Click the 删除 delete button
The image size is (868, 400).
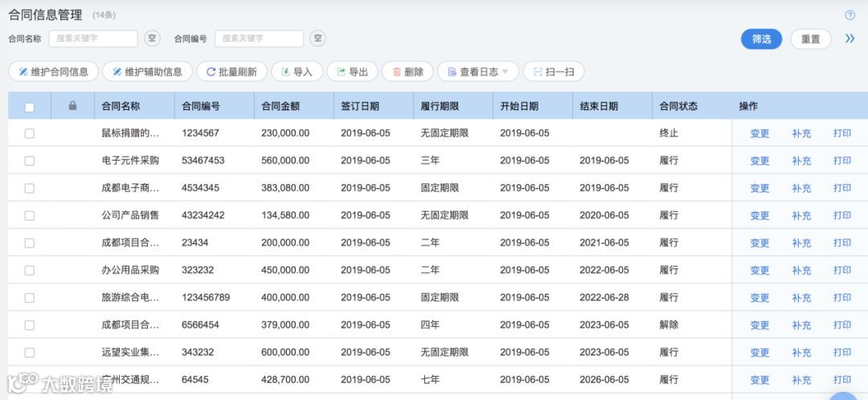[408, 71]
